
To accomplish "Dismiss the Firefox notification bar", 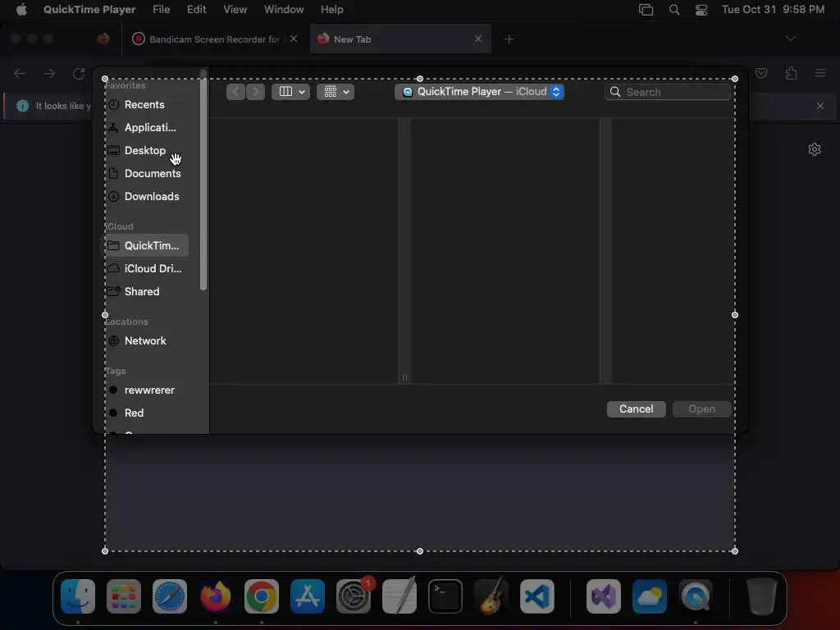I will (820, 106).
